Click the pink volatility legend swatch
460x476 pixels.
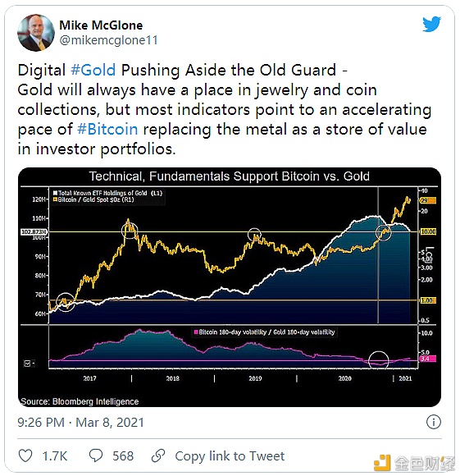tap(196, 332)
